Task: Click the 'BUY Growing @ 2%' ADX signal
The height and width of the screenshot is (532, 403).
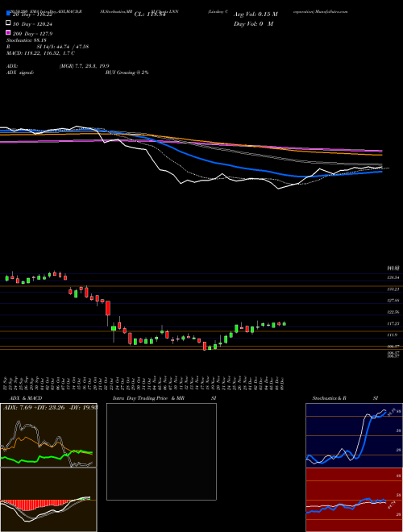Action: point(127,73)
